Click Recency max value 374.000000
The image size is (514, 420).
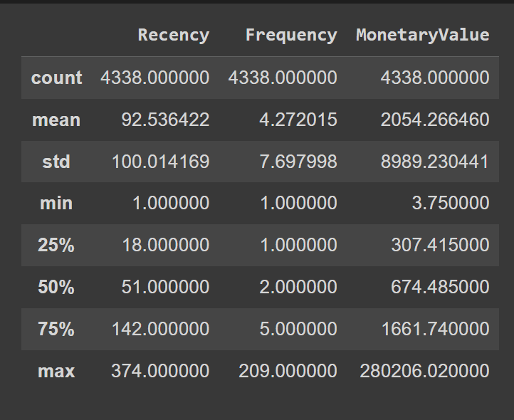160,371
